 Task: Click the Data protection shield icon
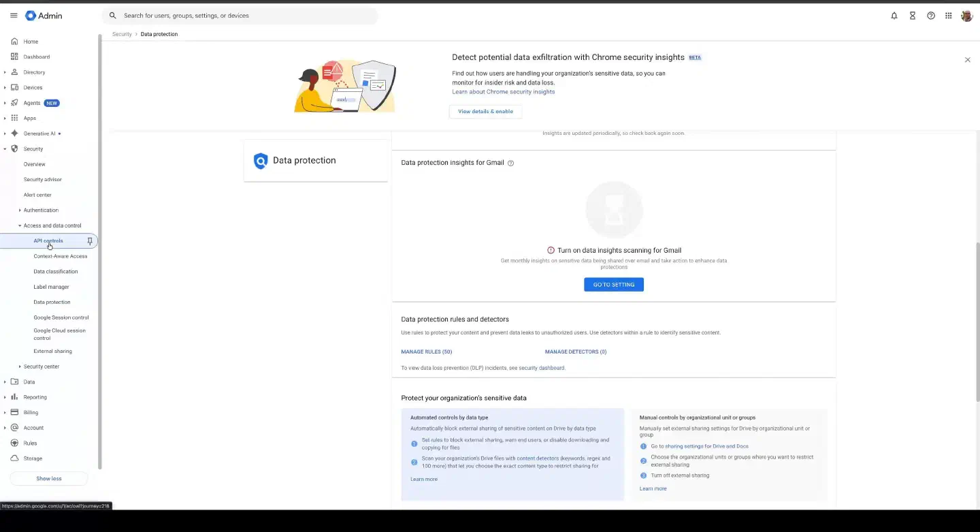[261, 161]
